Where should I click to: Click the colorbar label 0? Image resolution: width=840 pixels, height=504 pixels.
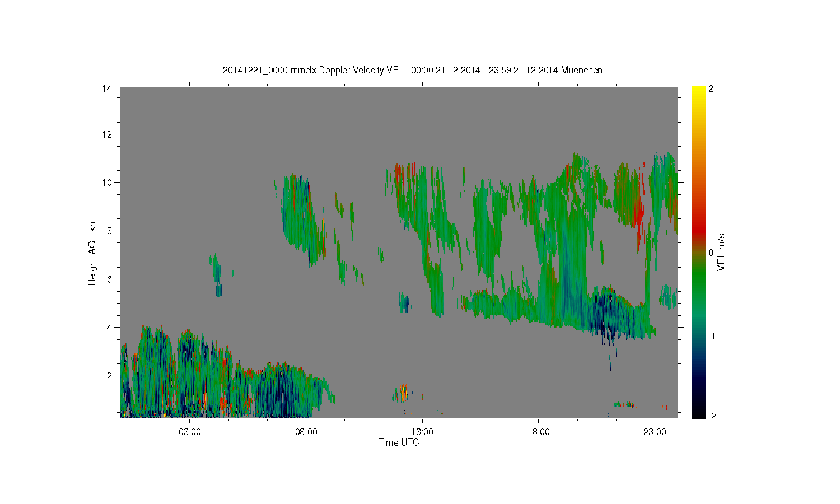pyautogui.click(x=711, y=253)
